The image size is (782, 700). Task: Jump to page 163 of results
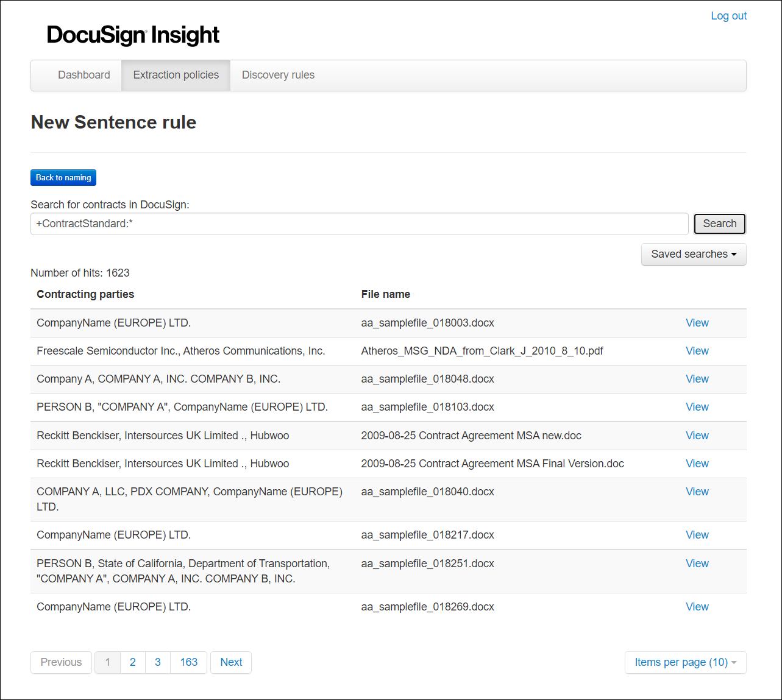tap(188, 662)
